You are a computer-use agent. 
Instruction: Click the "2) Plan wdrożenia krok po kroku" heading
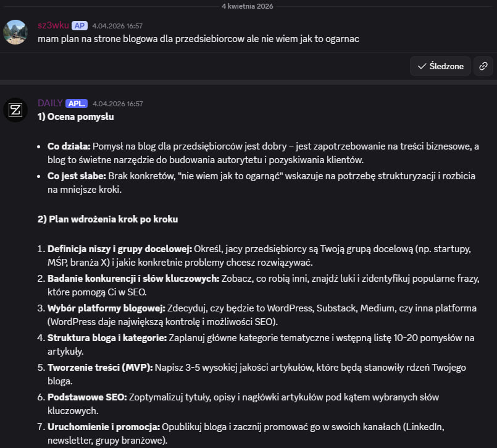107,219
